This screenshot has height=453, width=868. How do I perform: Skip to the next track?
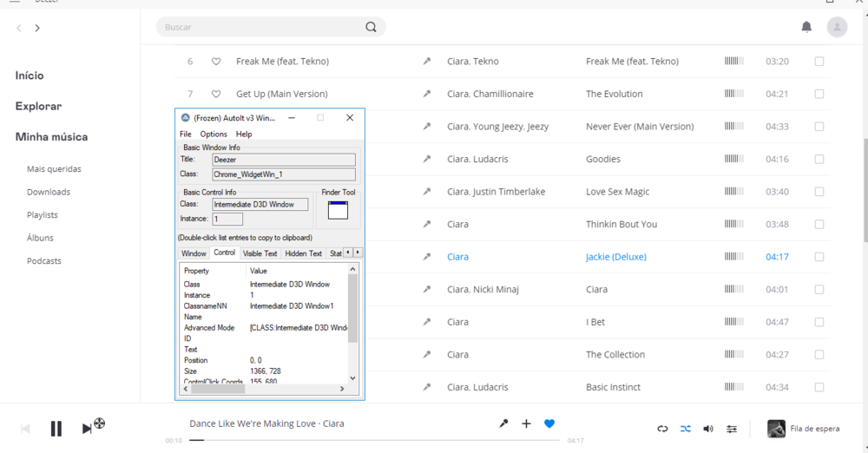(x=87, y=429)
